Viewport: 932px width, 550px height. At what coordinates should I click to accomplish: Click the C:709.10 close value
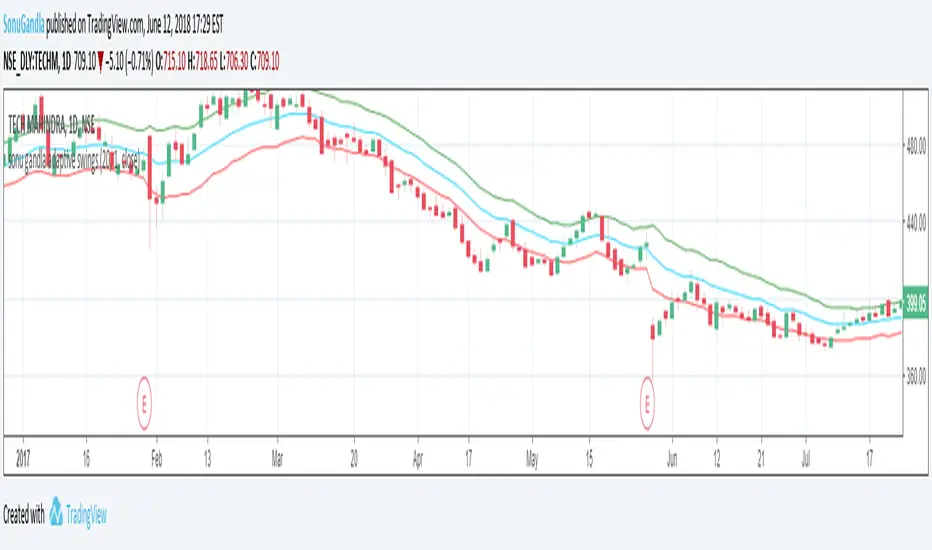pyautogui.click(x=265, y=61)
